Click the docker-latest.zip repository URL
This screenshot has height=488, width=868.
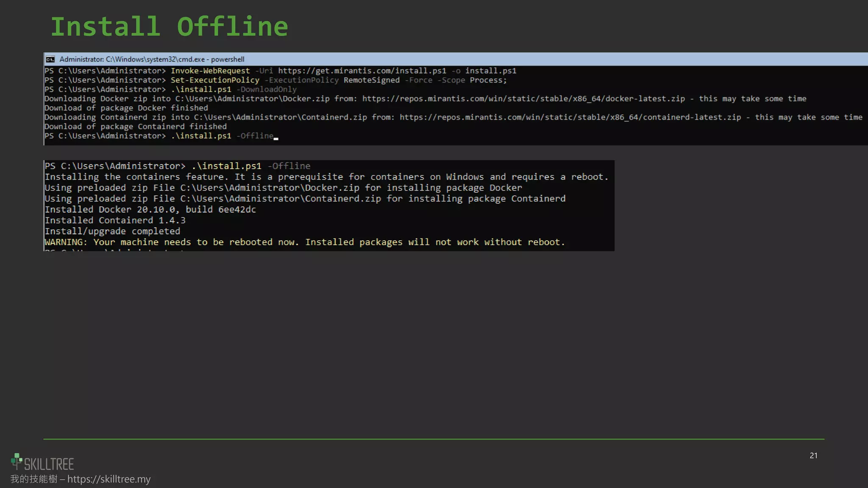(523, 99)
